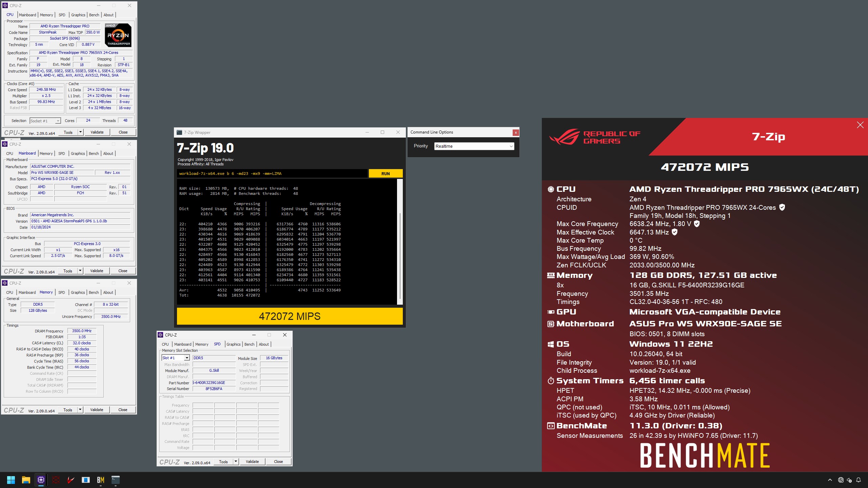Click the BenchMate version section icon
This screenshot has height=488, width=868.
551,426
